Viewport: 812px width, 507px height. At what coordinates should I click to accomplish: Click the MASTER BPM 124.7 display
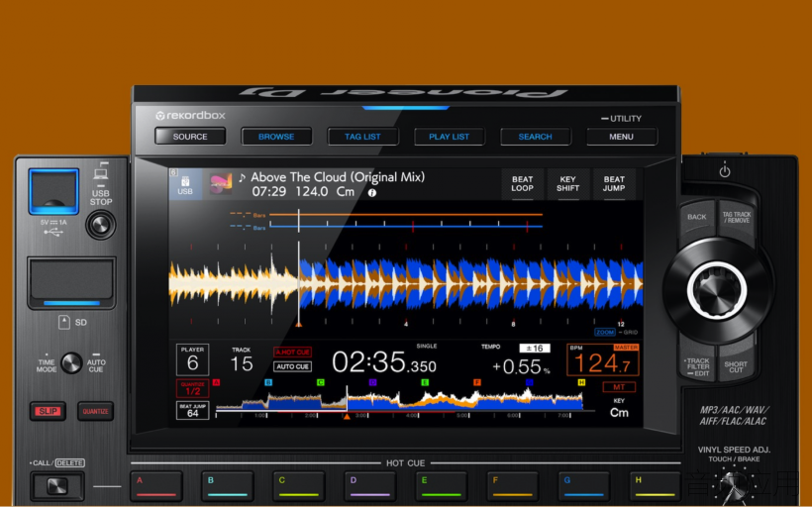(603, 359)
